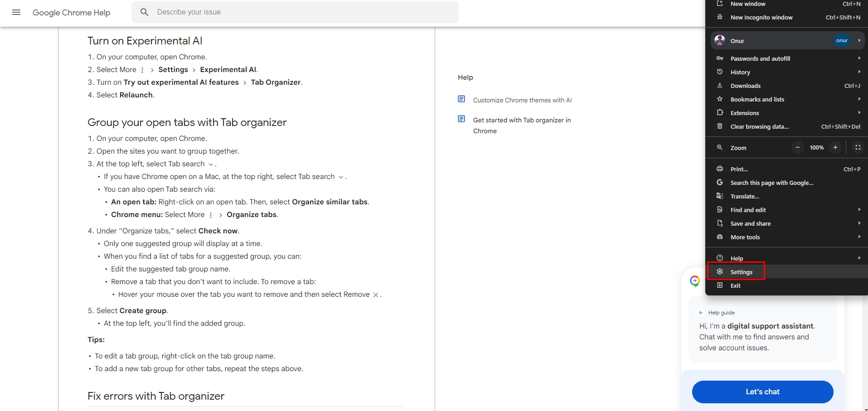Click the Clear browsing data trash icon

tap(720, 126)
